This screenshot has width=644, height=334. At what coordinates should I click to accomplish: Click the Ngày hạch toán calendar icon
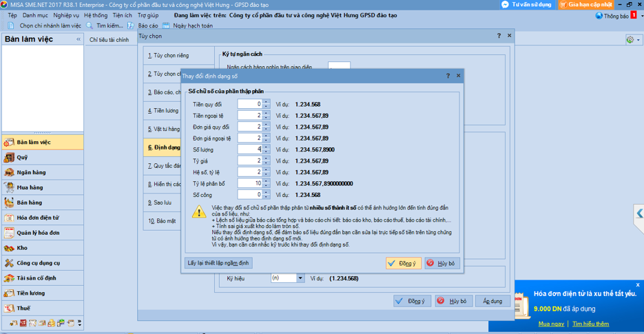[x=166, y=25]
